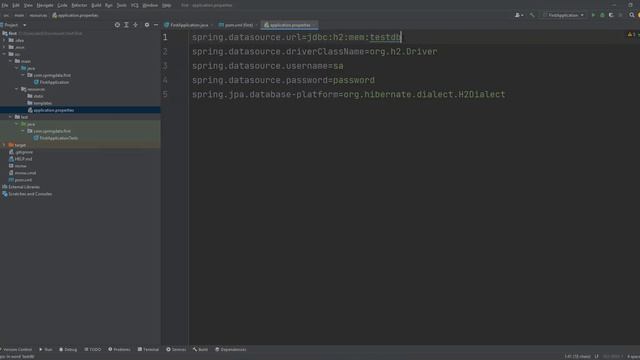
Task: Open the Help menu
Action: tap(167, 5)
